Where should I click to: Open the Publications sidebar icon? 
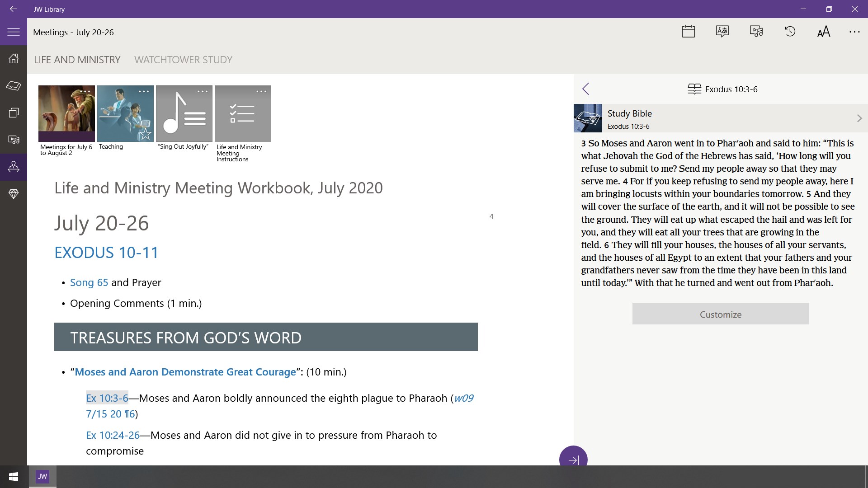tap(14, 113)
